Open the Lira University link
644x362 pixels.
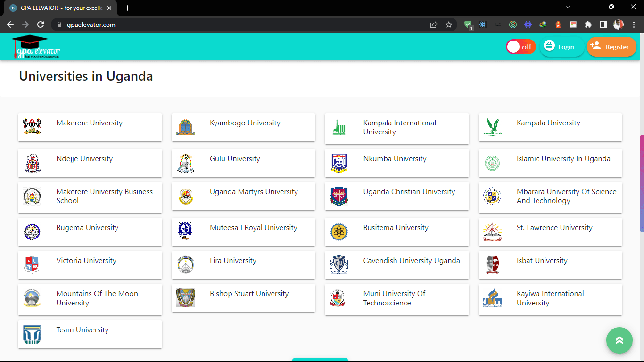[x=233, y=261]
